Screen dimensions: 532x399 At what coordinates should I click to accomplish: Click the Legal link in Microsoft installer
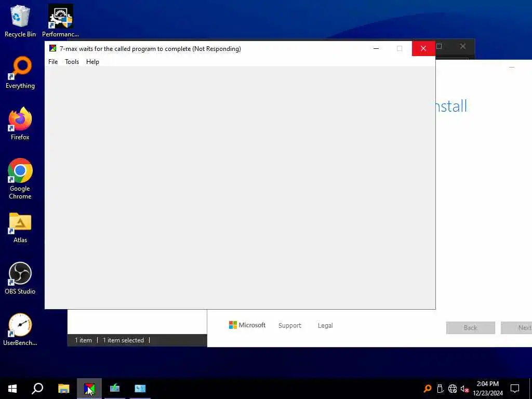325,326
